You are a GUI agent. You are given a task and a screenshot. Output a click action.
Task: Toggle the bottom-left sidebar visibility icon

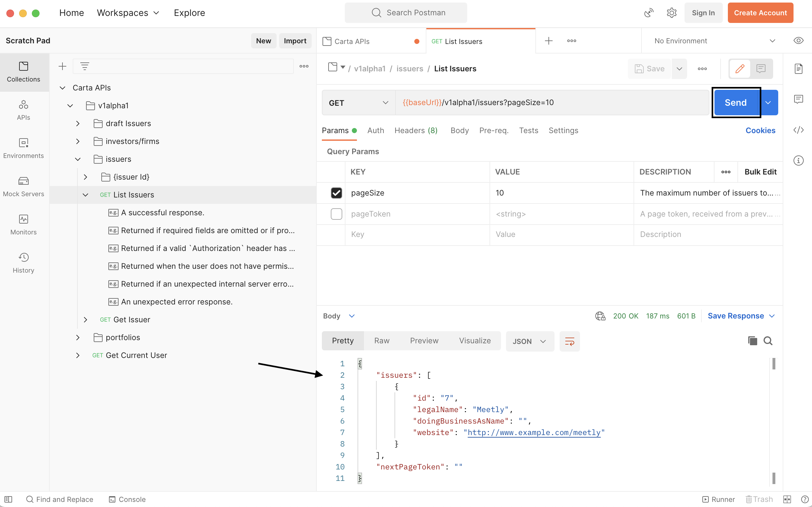8,499
